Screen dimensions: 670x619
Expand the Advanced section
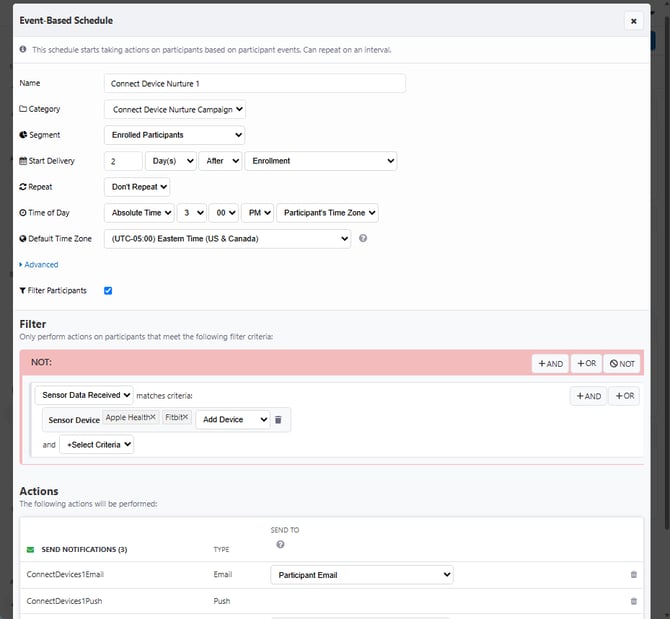pos(39,265)
